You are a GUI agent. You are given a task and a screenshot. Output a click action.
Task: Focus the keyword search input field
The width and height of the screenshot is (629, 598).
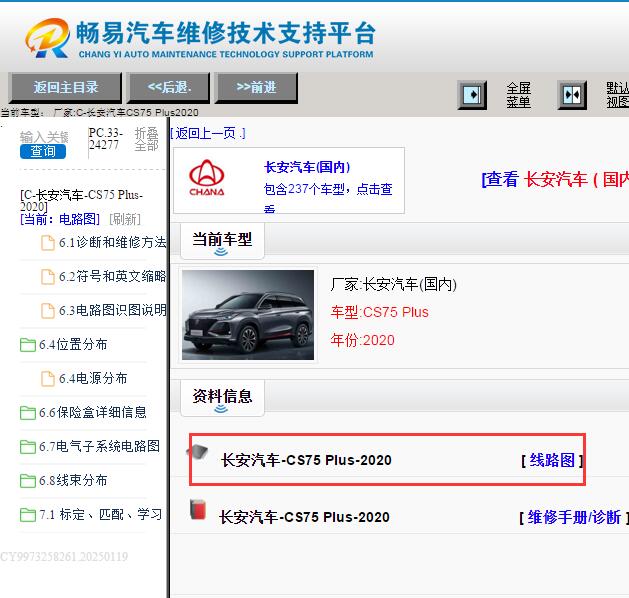(44, 137)
